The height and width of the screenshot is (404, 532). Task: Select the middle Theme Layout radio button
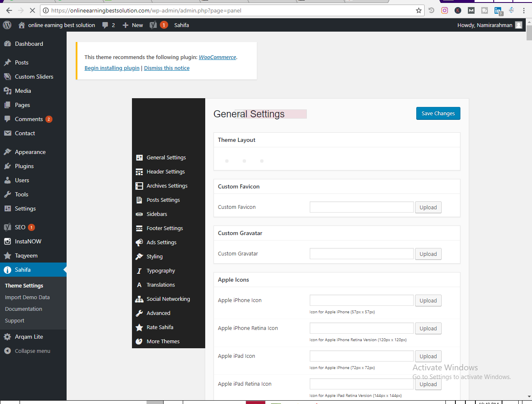[x=244, y=161]
